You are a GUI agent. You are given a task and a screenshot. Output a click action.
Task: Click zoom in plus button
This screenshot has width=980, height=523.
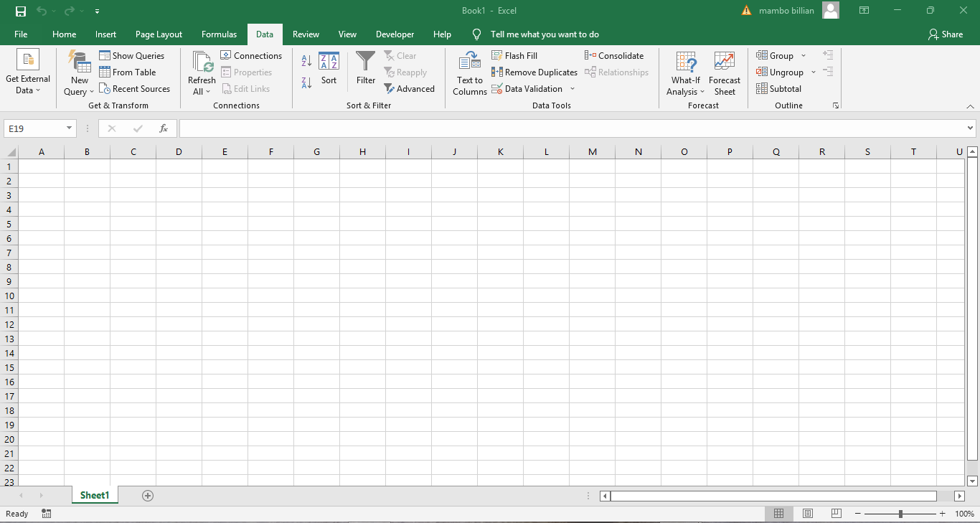coord(942,514)
